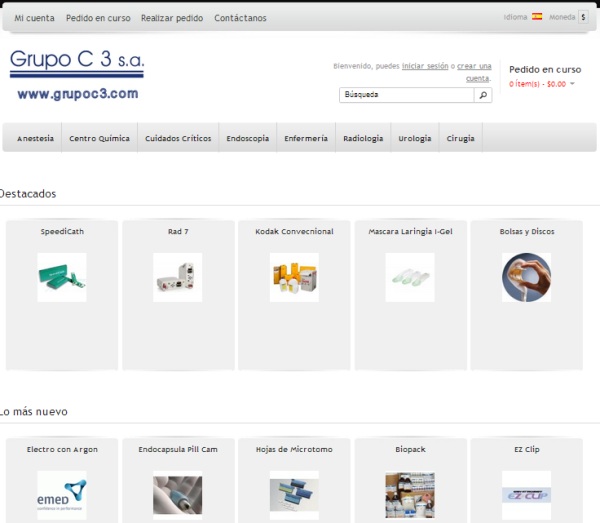The width and height of the screenshot is (600, 523).
Task: Focus the Búsqueda search field
Action: pos(406,95)
